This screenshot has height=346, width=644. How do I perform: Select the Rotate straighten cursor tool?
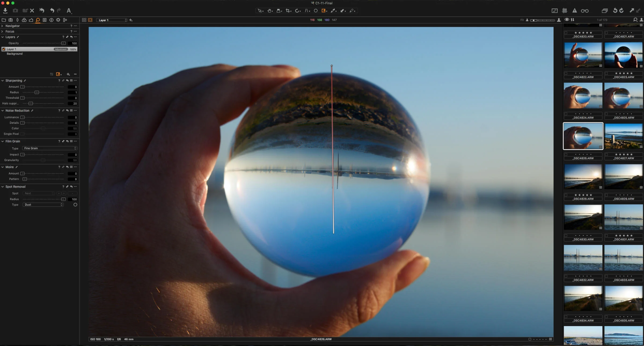[x=298, y=11]
